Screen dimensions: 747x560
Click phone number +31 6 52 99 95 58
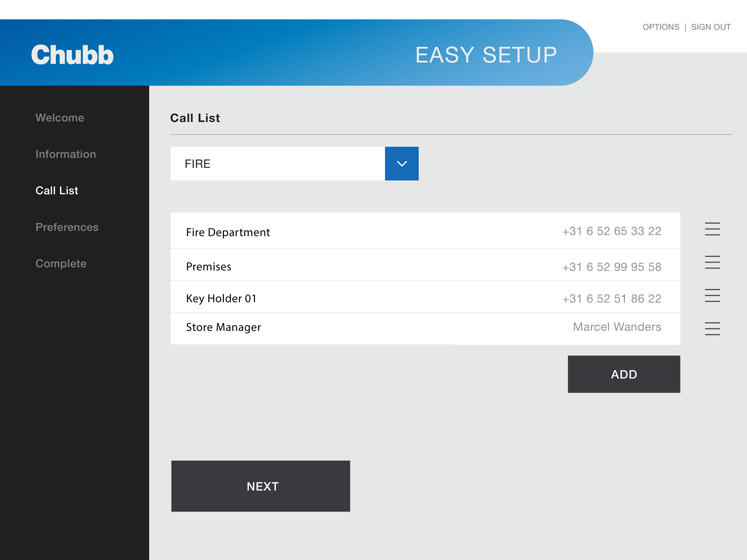pos(611,267)
